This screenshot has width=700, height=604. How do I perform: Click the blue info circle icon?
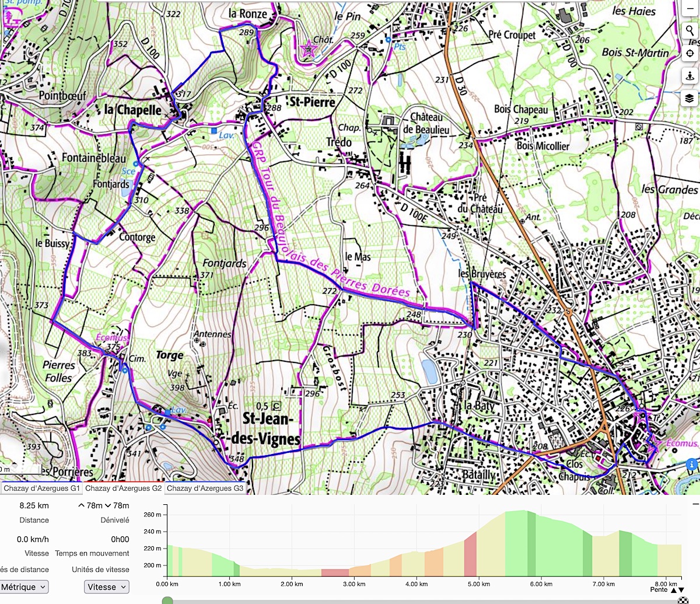(x=692, y=465)
